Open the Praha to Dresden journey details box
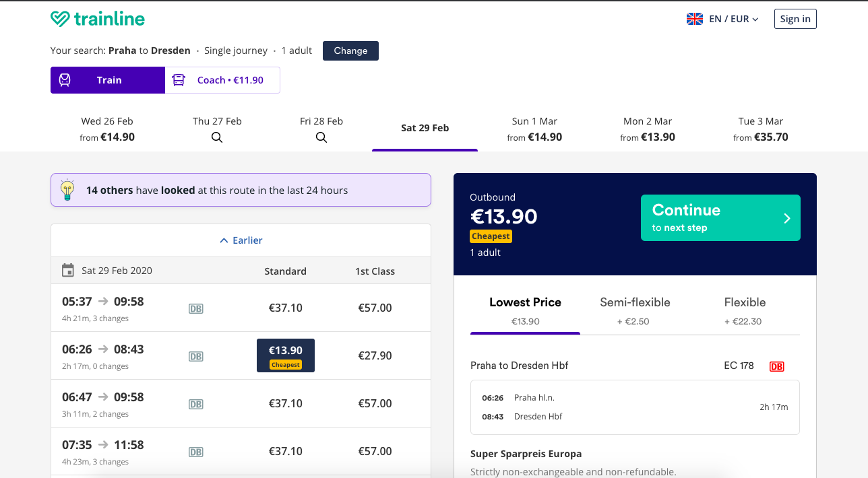 coord(634,407)
